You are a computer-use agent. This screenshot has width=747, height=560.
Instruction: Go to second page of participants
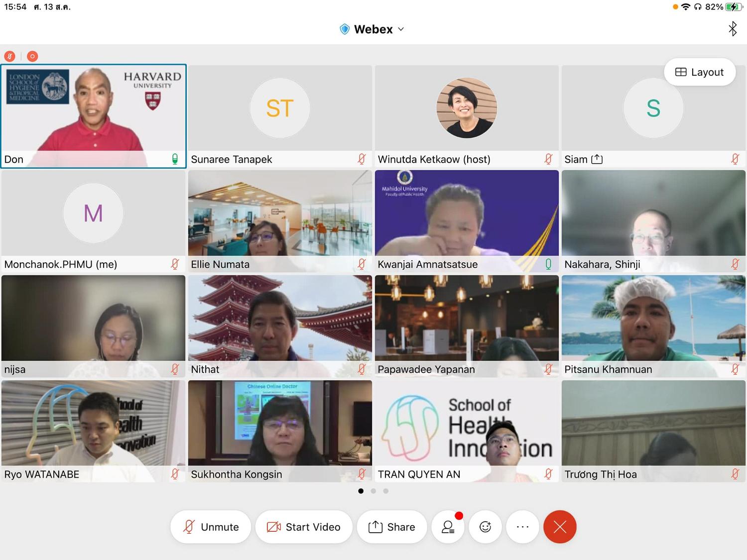tap(373, 491)
